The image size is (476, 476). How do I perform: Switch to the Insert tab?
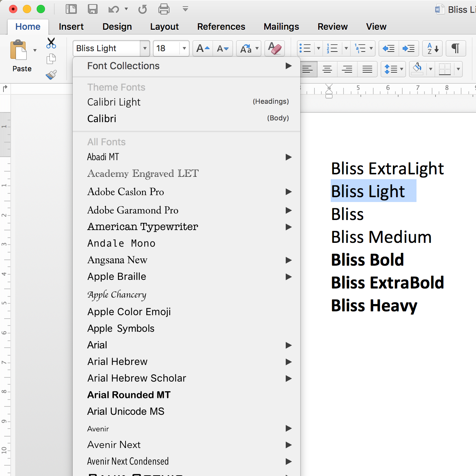click(x=71, y=27)
